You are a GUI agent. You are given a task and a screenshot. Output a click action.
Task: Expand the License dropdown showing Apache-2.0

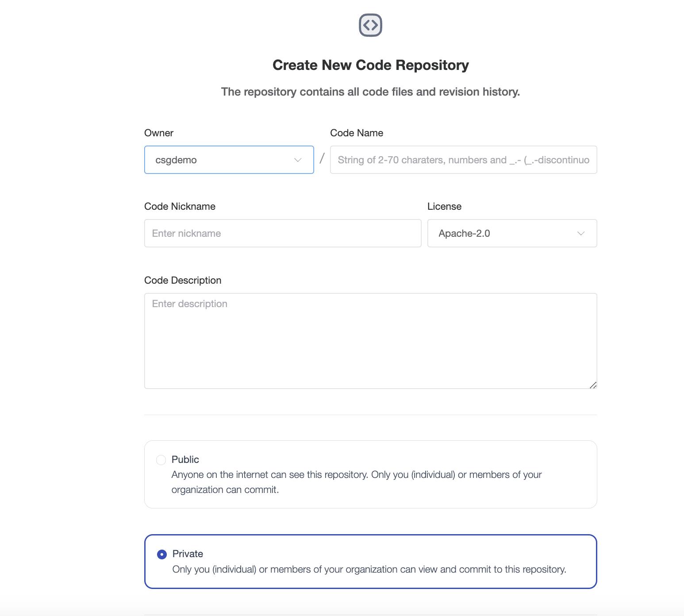click(512, 233)
